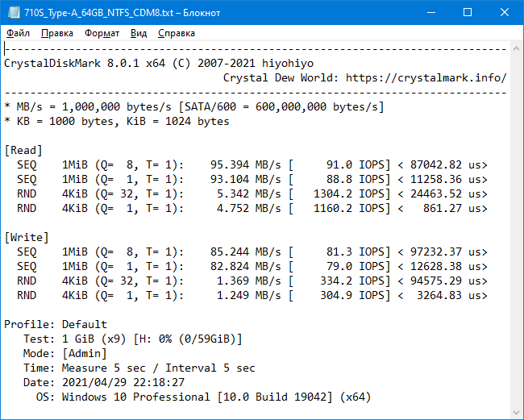Click the SATA/600 bytes/s note
The image size is (524, 420).
(281, 107)
